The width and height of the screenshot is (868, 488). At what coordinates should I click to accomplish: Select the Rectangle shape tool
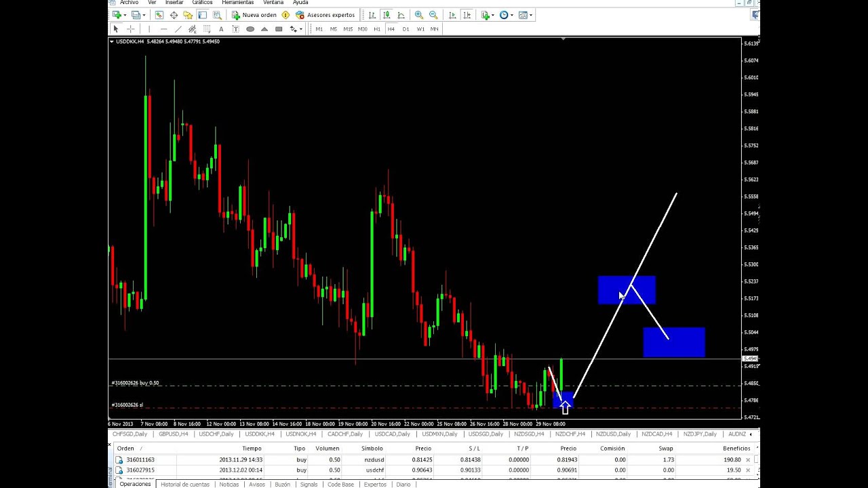pyautogui.click(x=279, y=29)
